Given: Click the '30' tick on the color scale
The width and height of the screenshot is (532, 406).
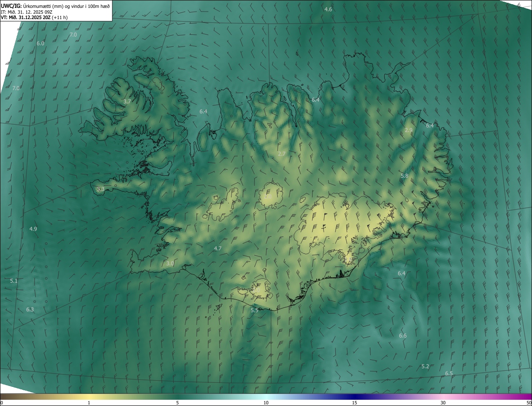Looking at the screenshot, I should 443,403.
